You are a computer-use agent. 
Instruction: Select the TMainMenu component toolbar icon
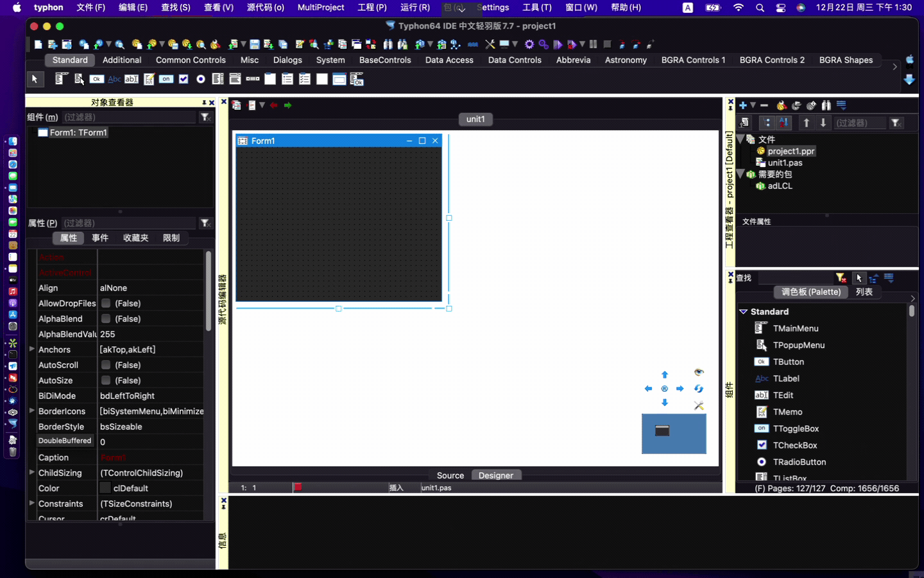point(61,78)
